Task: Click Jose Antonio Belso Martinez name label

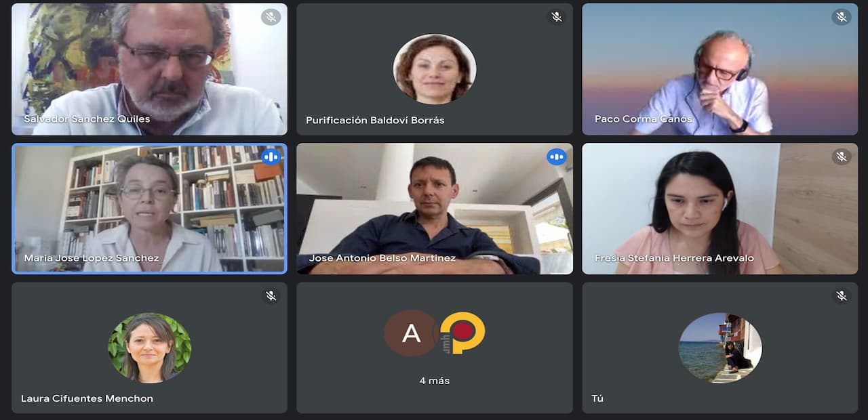Action: point(382,258)
